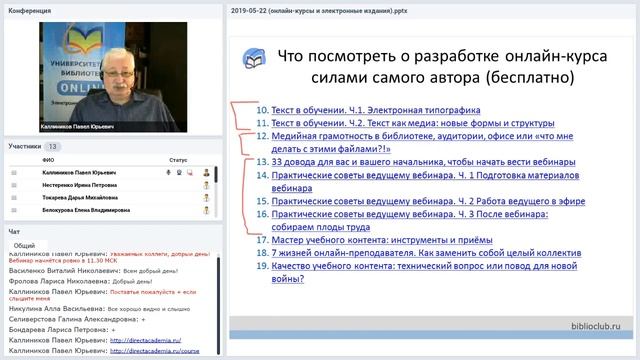Click the Чат panel title

14,231
